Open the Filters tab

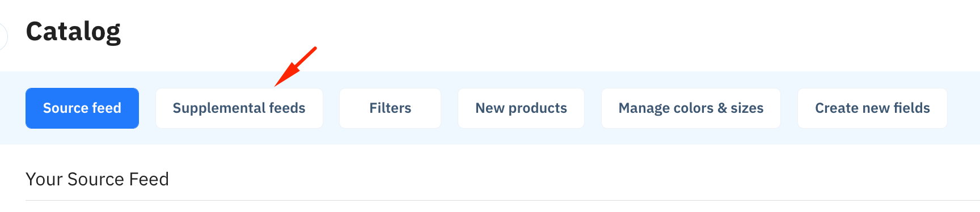pos(390,108)
